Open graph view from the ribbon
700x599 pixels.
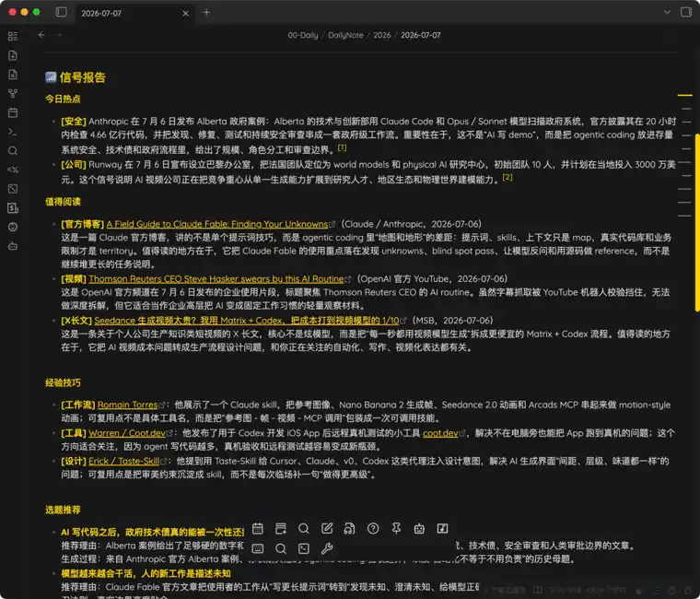pos(13,93)
